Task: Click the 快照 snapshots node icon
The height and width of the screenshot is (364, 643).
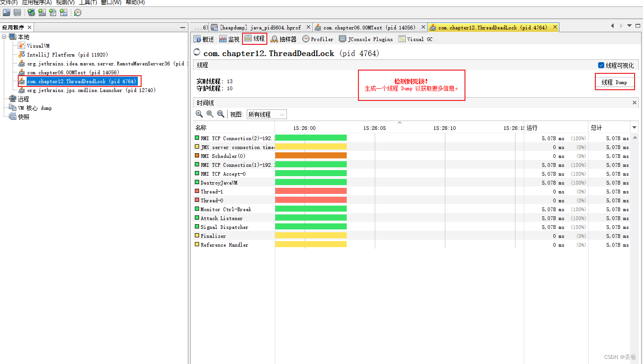Action: click(13, 117)
